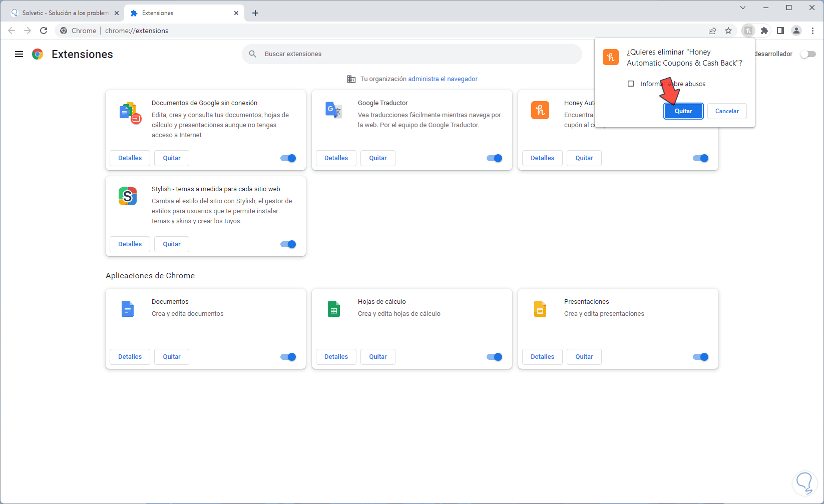This screenshot has height=504, width=824.
Task: Switch to the Solvetic tab
Action: (65, 13)
